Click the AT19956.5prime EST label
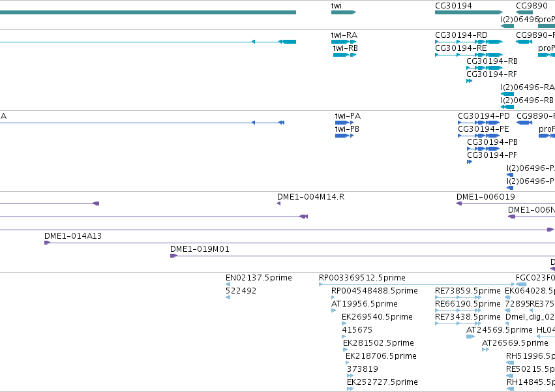The width and height of the screenshot is (555, 392). [x=364, y=304]
